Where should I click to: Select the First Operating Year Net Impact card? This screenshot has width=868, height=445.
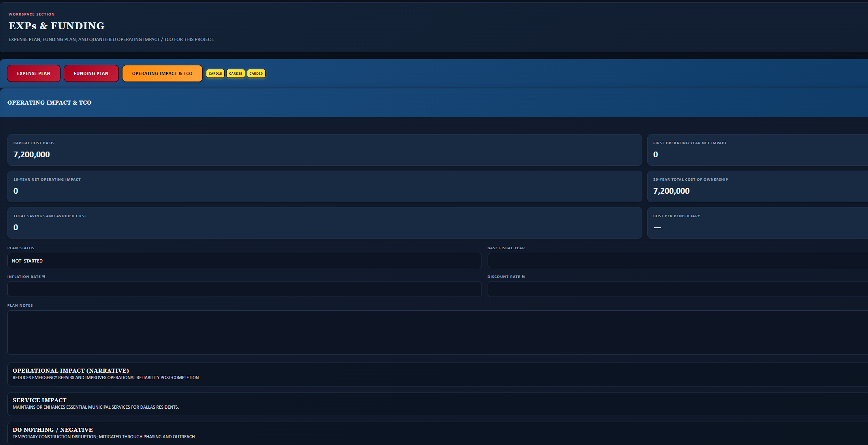click(757, 150)
